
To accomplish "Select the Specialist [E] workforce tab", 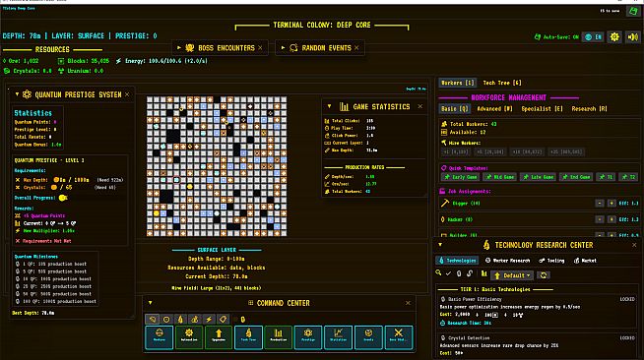I will (x=542, y=108).
